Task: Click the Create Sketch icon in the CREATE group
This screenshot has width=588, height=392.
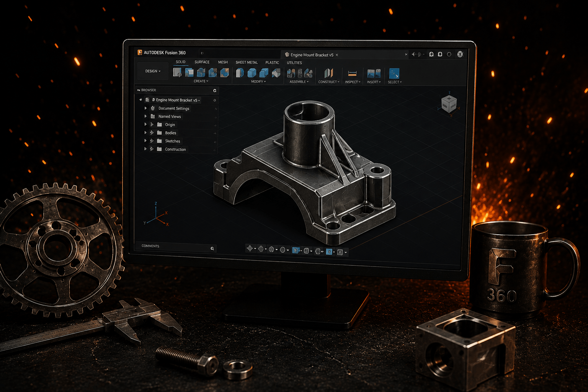Action: tap(177, 72)
